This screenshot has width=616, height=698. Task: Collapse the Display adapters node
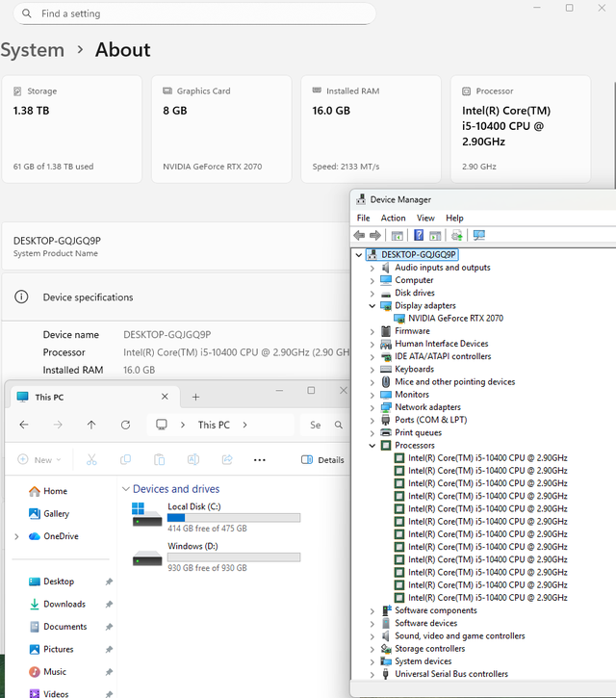pyautogui.click(x=372, y=305)
